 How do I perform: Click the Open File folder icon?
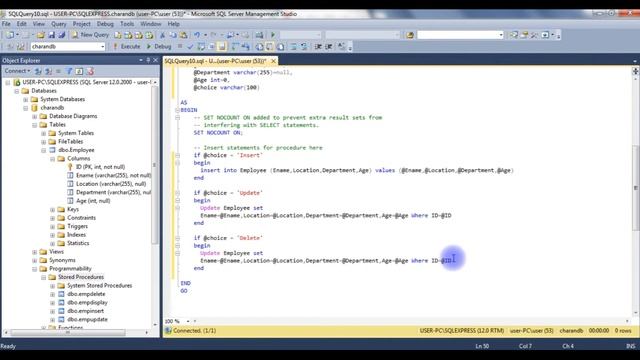pos(40,35)
